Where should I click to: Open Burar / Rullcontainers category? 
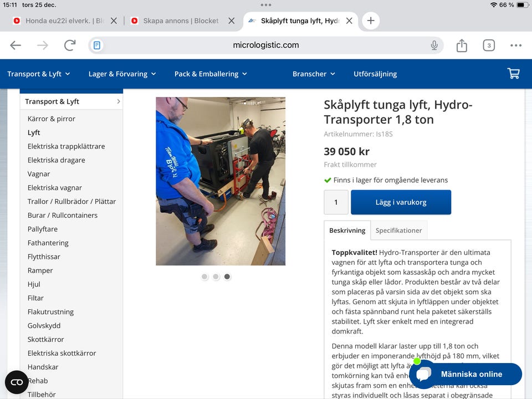coord(63,216)
